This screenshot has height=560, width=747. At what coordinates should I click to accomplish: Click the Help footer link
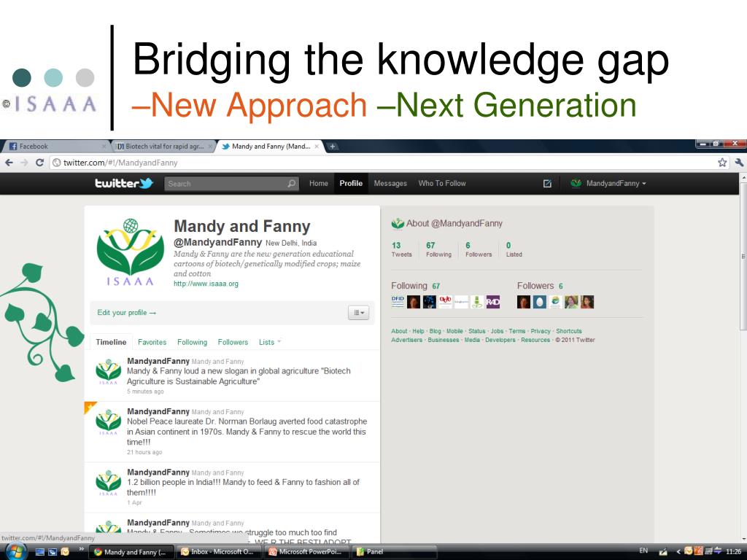[418, 331]
